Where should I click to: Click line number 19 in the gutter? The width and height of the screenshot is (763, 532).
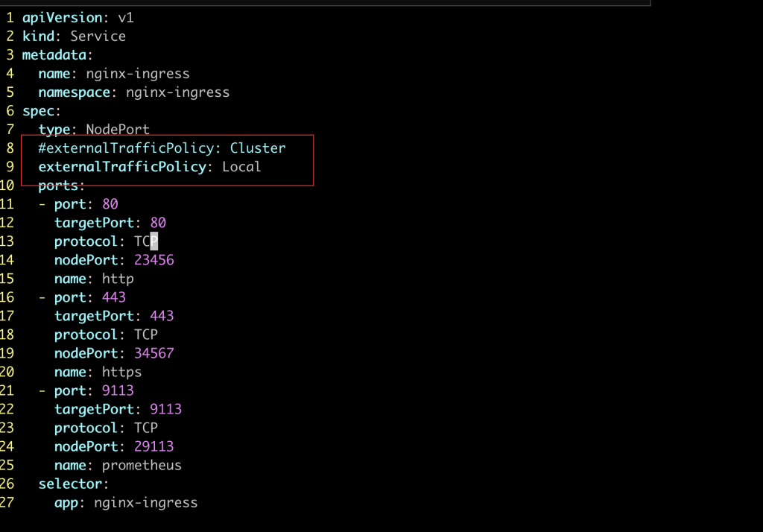[x=7, y=353]
